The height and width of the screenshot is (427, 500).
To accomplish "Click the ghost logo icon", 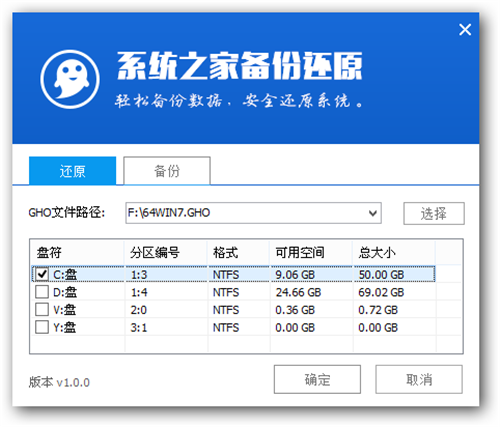I will coord(70,79).
